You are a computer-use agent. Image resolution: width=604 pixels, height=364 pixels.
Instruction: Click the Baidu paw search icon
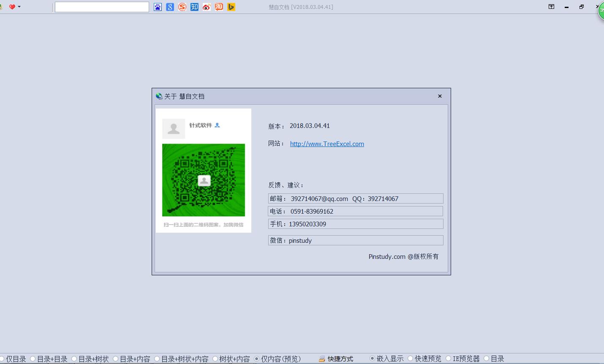pyautogui.click(x=158, y=7)
